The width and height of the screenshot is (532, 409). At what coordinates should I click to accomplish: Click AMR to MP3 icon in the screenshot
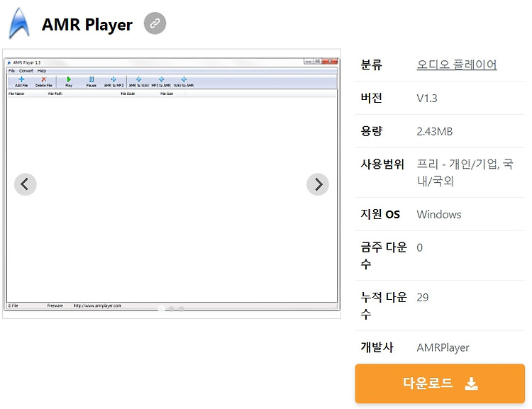coord(113,82)
